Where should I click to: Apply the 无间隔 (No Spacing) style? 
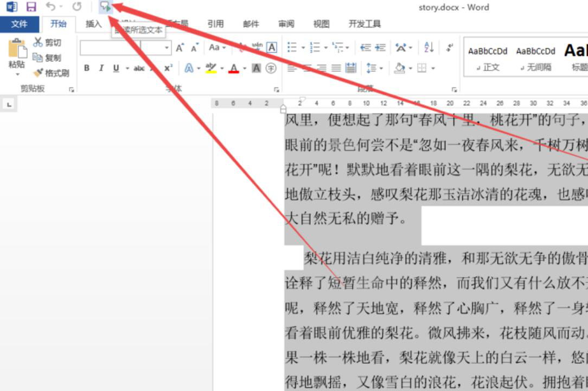[535, 58]
